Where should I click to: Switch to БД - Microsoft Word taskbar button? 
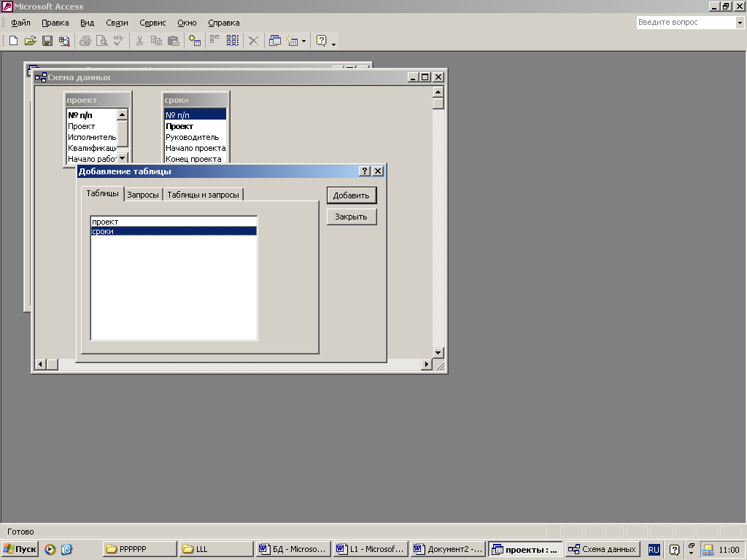(293, 549)
